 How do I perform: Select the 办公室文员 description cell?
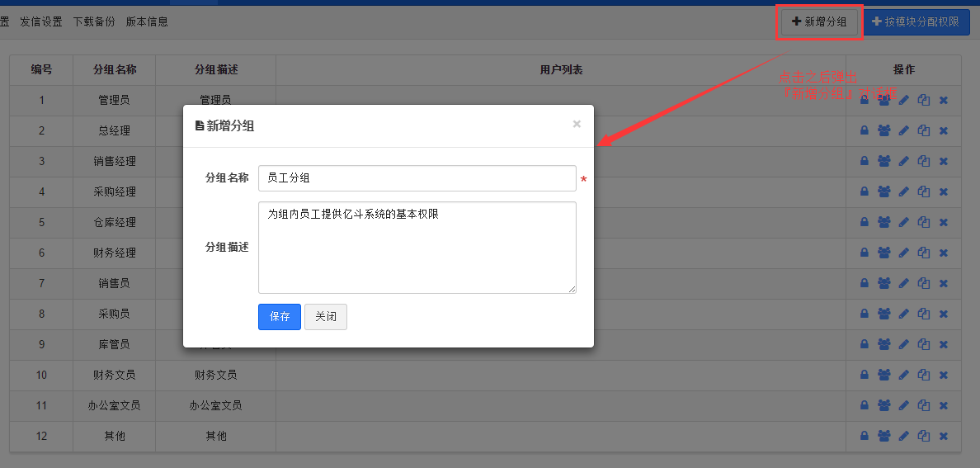coord(215,405)
